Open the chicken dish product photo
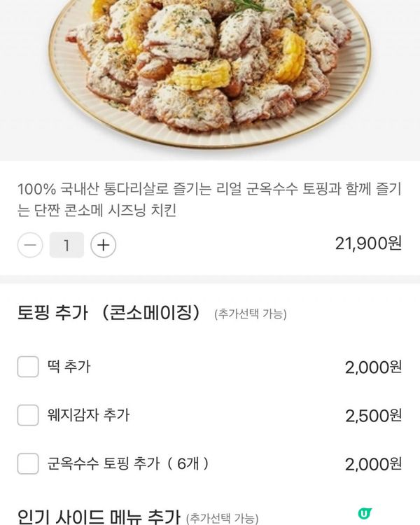Image resolution: width=420 pixels, height=525 pixels. [x=210, y=70]
